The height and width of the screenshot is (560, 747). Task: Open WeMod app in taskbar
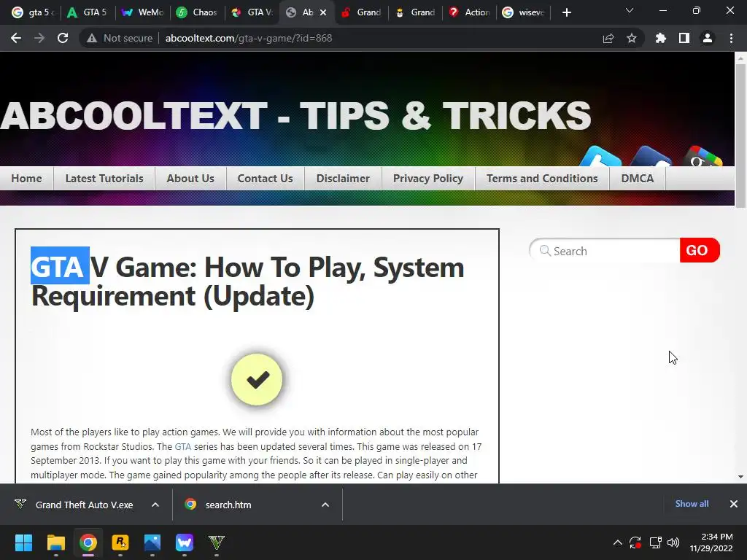[185, 542]
